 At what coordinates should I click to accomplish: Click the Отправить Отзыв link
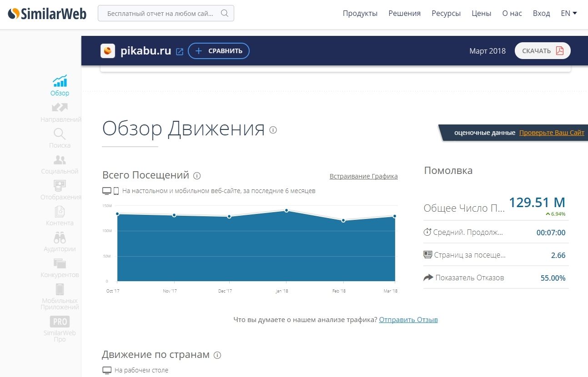tap(408, 319)
